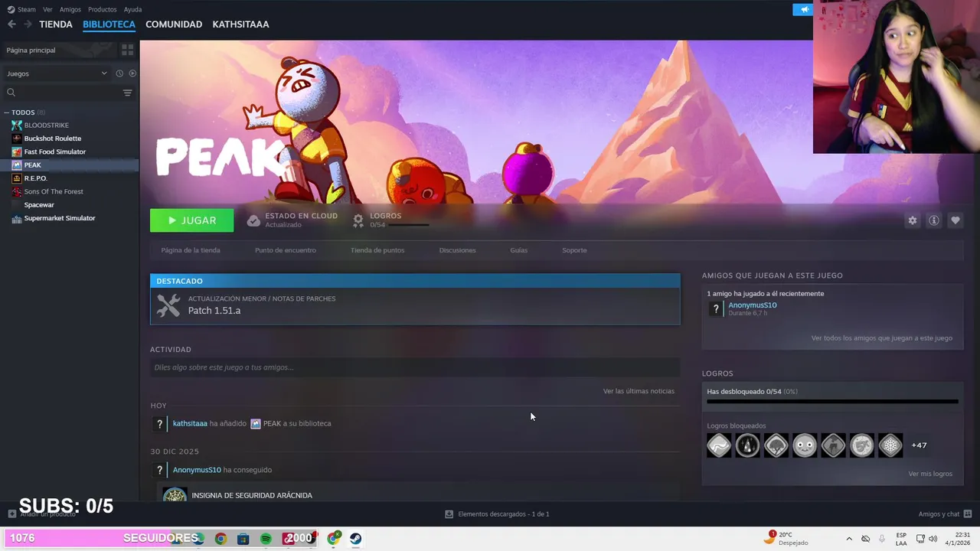Viewport: 980px width, 551px height.
Task: View the seventh locked achievement badge
Action: pos(890,445)
